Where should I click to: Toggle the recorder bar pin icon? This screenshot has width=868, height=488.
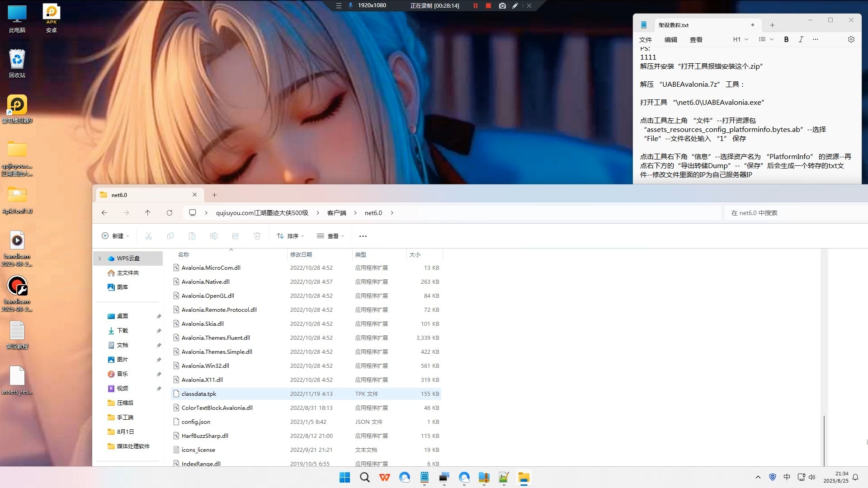pos(350,6)
